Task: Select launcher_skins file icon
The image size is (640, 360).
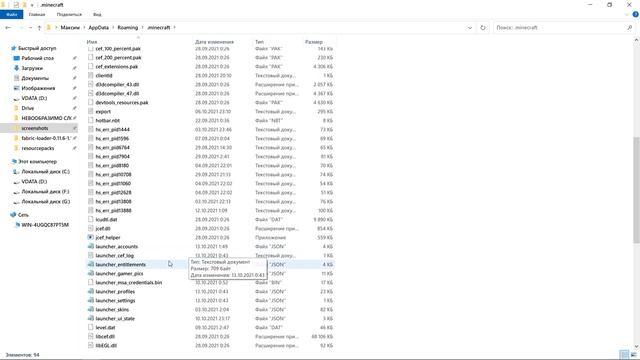Action: 91,309
